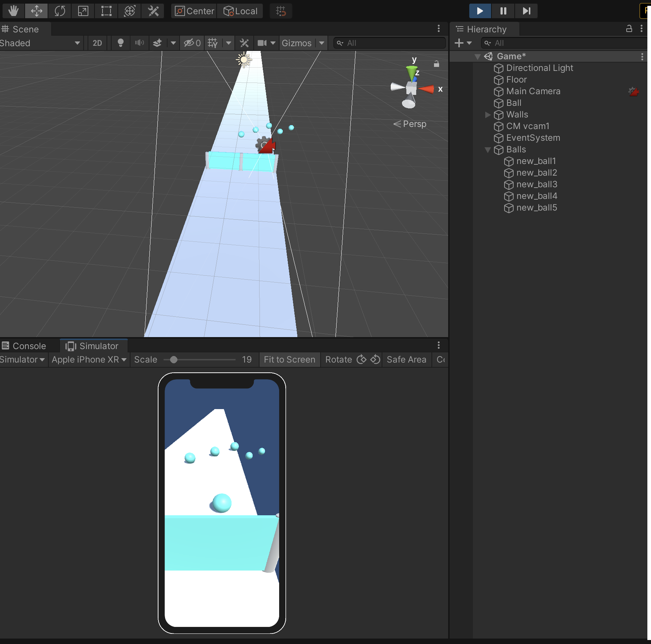The width and height of the screenshot is (651, 644).
Task: Collapse the Game scene root
Action: 478,56
